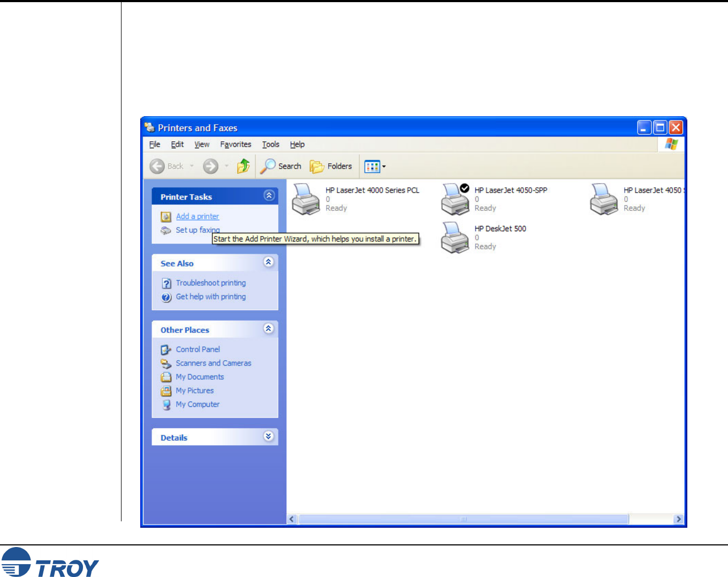The width and height of the screenshot is (728, 577).
Task: Select the partially hidden HP LaserJet 4050 printer icon
Action: point(604,199)
